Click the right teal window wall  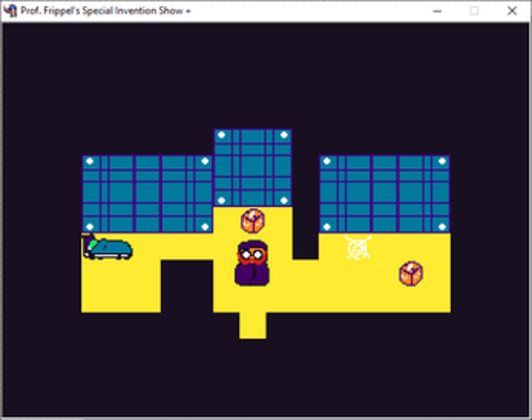tap(385, 193)
